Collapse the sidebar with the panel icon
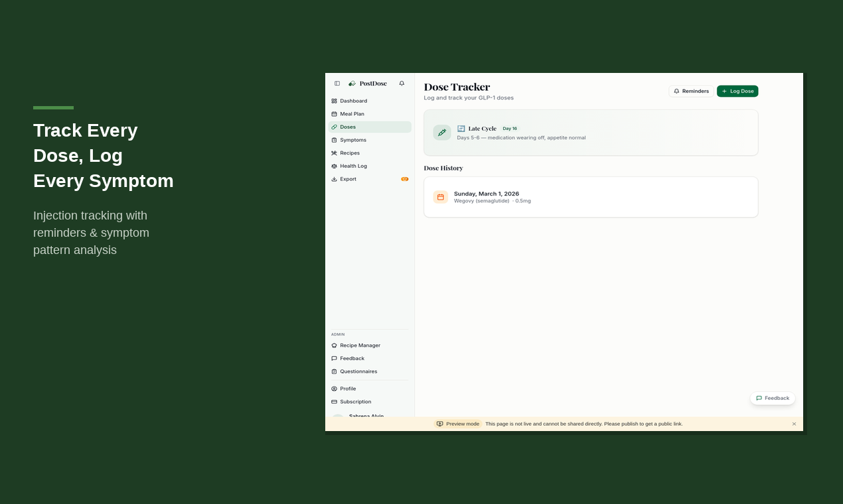 [x=337, y=84]
